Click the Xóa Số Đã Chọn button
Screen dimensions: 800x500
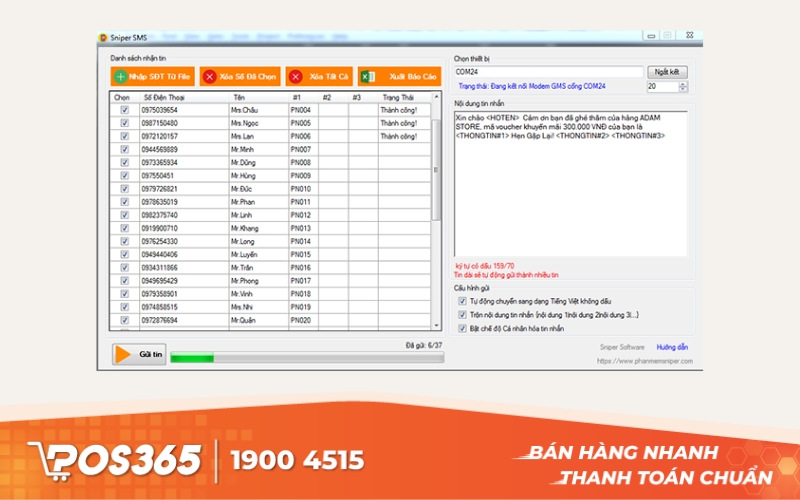[240, 77]
